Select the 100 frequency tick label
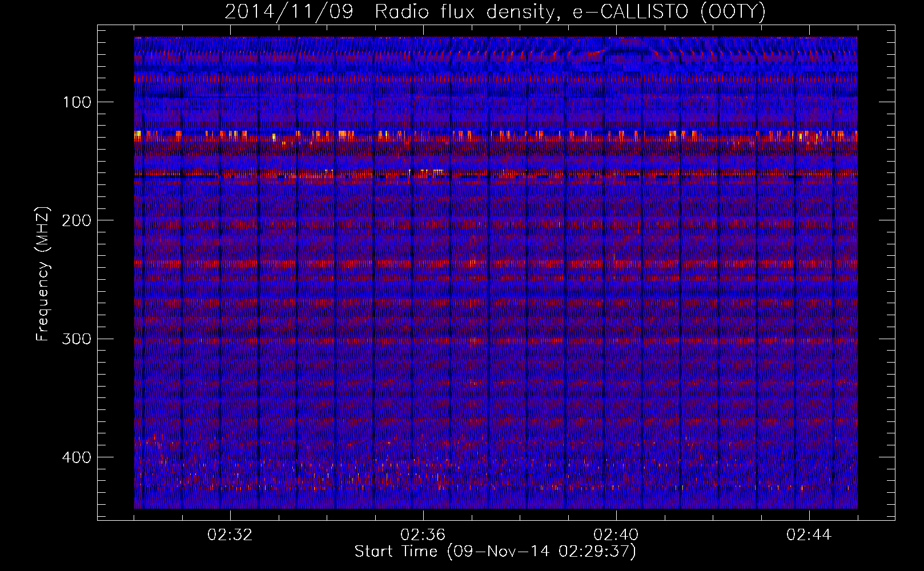Viewport: 924px width, 571px height. (x=77, y=102)
